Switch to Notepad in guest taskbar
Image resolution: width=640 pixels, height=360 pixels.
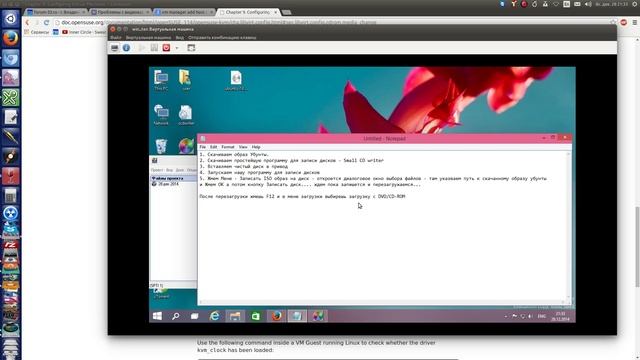click(x=297, y=316)
